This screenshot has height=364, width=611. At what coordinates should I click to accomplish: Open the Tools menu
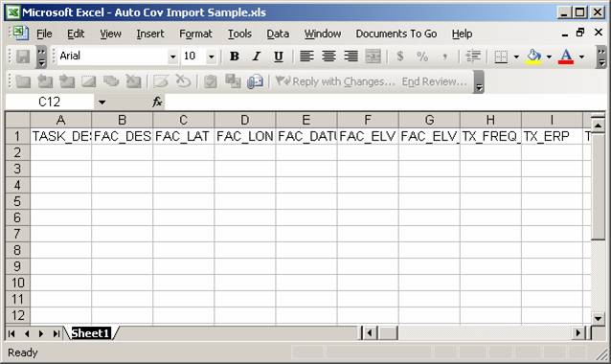pos(239,34)
